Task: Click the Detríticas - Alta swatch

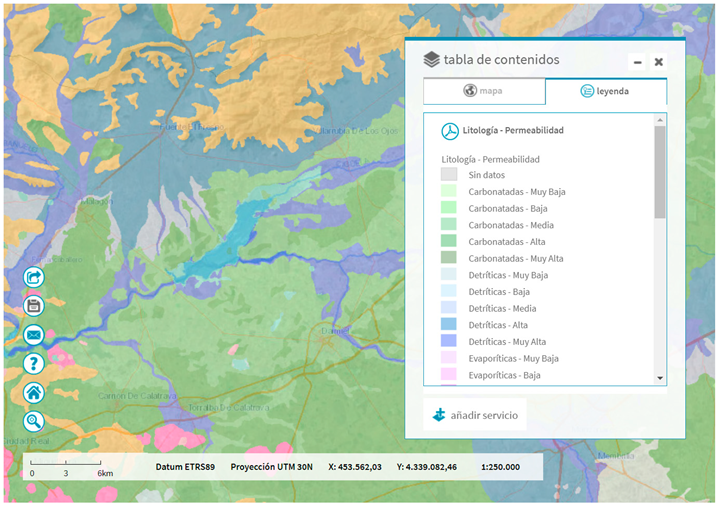Action: pyautogui.click(x=449, y=325)
